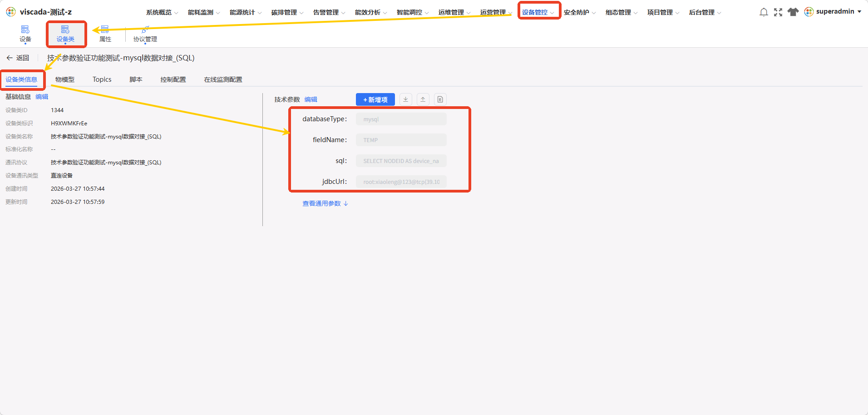Click the upload icon beside 新增项
The height and width of the screenshot is (415, 868).
click(x=423, y=99)
